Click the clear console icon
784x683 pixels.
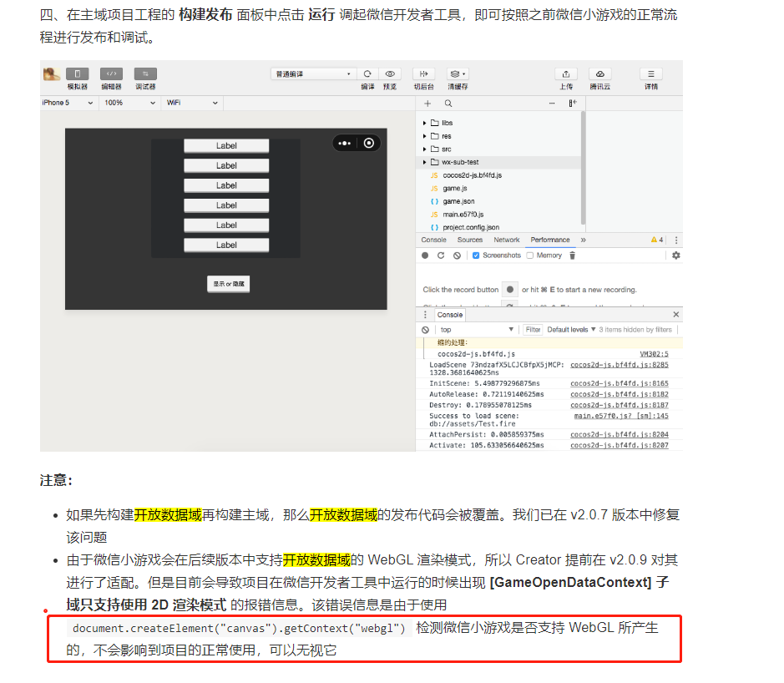point(426,330)
